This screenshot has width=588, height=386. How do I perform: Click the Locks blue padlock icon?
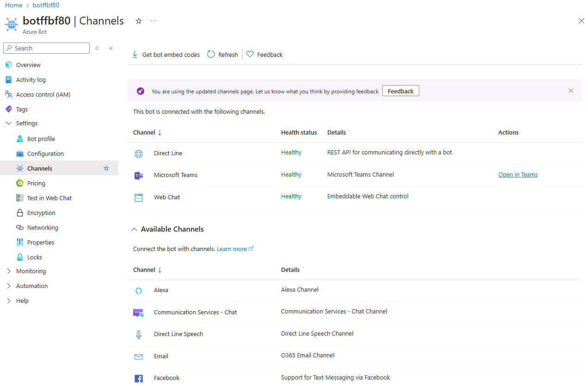tap(20, 257)
